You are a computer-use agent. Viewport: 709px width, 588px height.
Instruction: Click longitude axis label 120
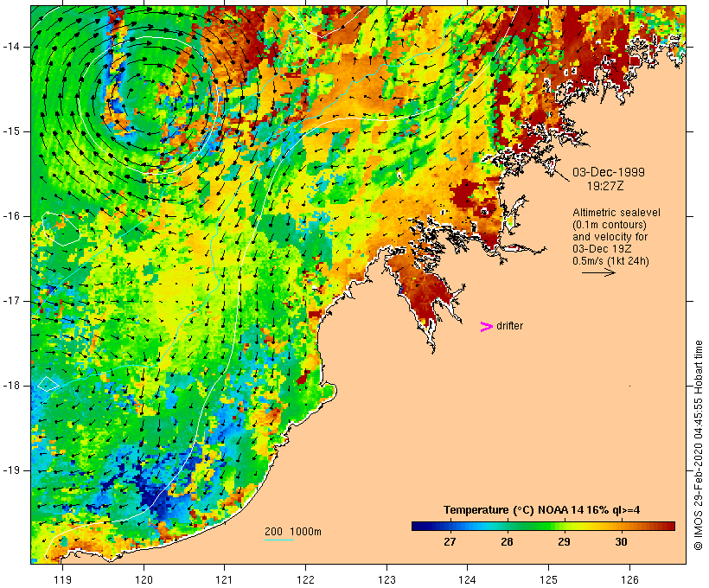[x=144, y=579]
